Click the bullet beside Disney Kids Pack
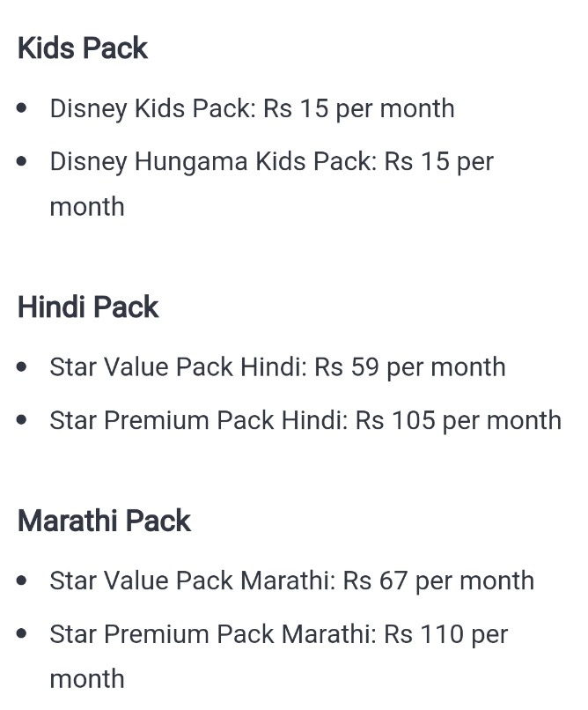 22,109
